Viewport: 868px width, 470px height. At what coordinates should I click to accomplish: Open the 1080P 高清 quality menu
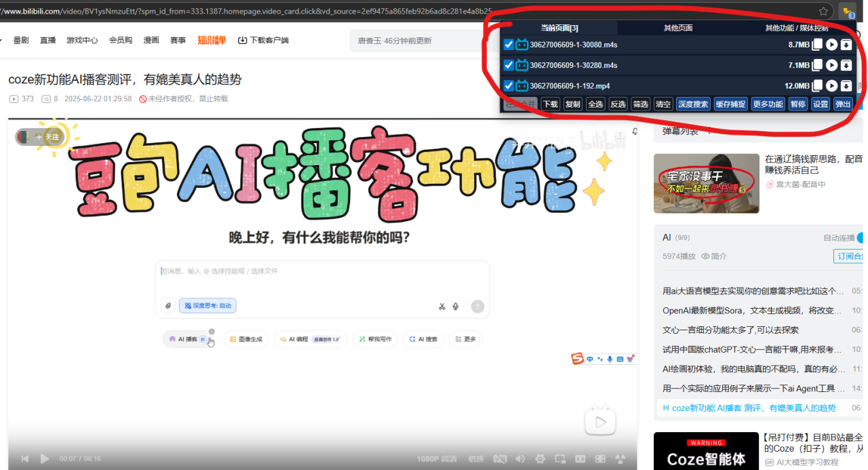pyautogui.click(x=437, y=459)
